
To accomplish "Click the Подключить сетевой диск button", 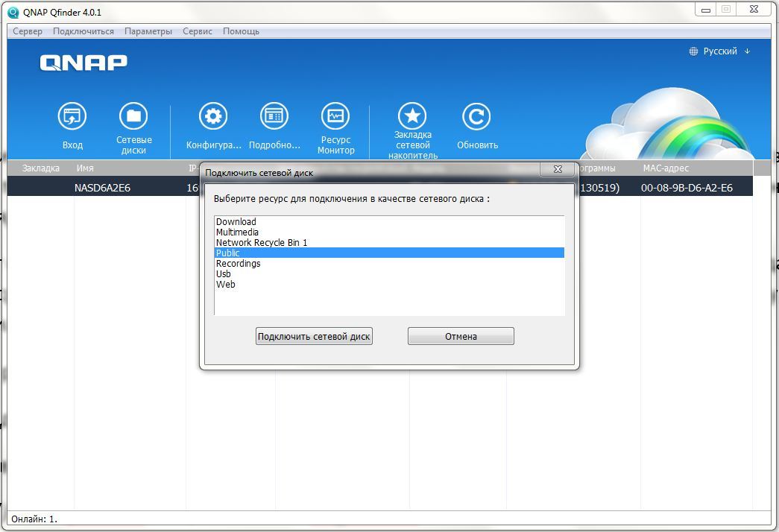I will (314, 337).
